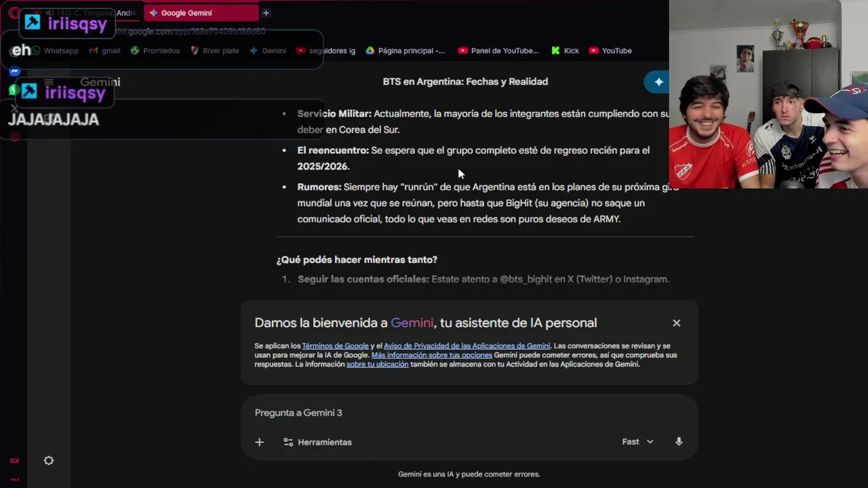Open Messenger from the Opera sidebar
868x488 pixels.
point(14,71)
